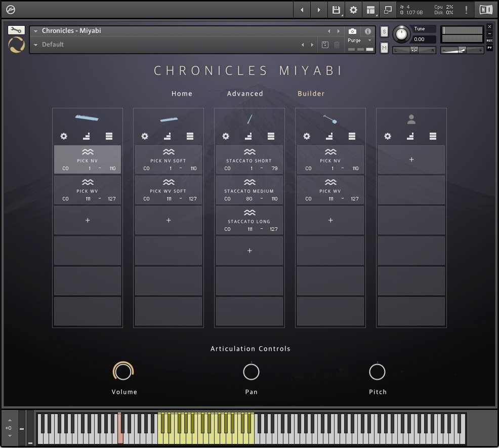Take a snapshot with the camera icon

coord(352,31)
